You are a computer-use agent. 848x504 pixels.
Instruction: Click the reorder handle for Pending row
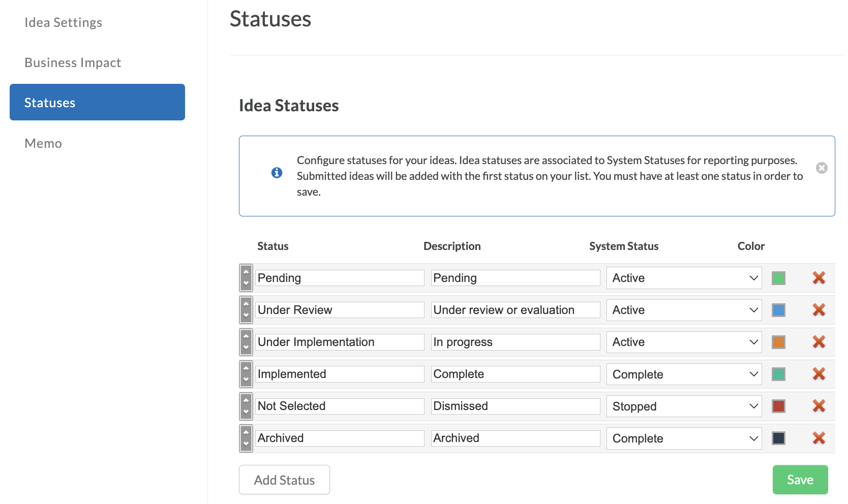tap(246, 278)
